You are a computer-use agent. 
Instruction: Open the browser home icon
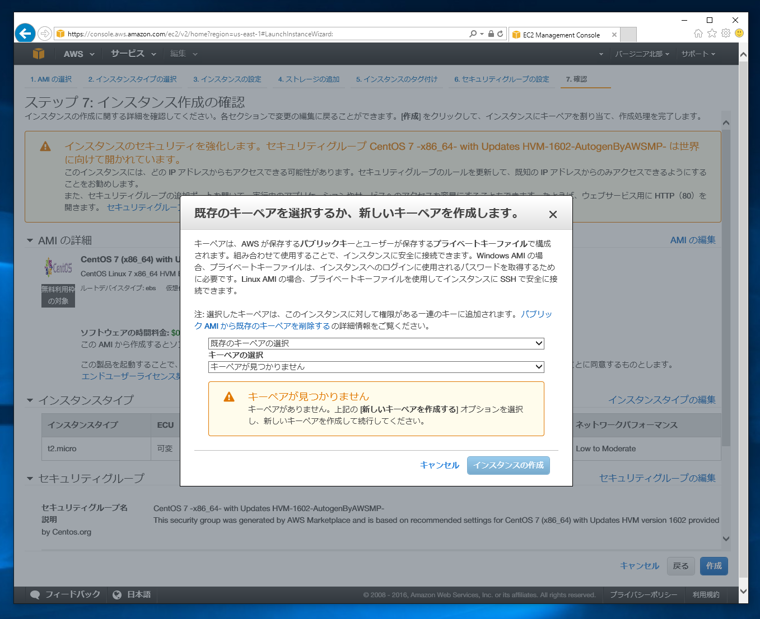tap(698, 33)
